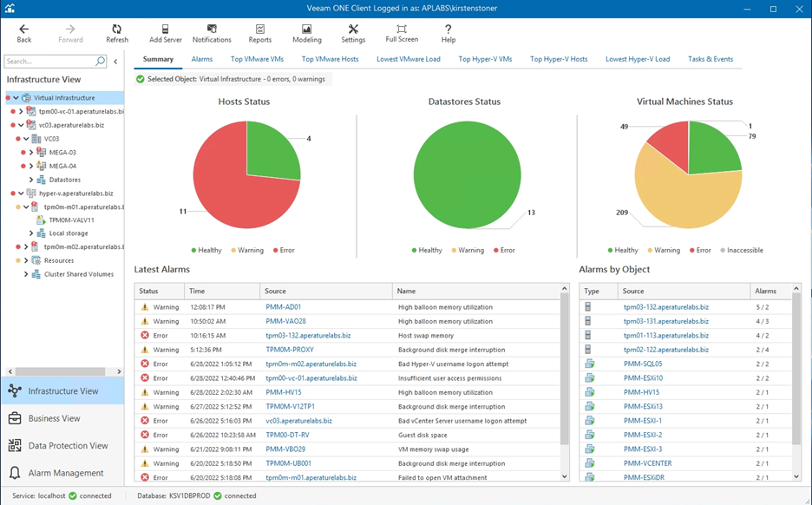Click the error icon on Host swap memory row
The height and width of the screenshot is (505, 812).
pos(145,335)
